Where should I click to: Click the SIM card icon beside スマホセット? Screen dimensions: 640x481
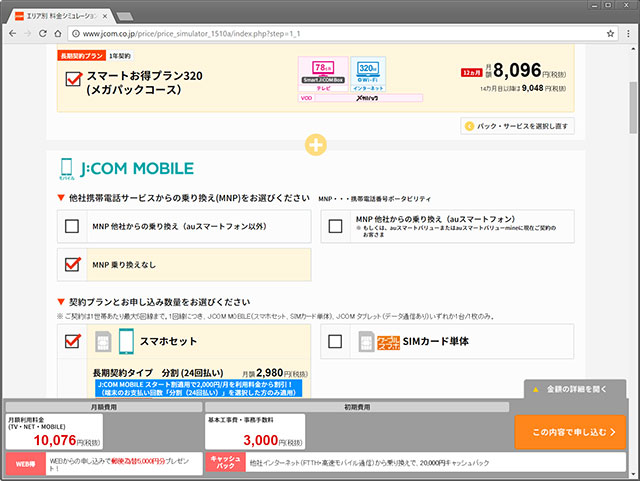point(103,342)
